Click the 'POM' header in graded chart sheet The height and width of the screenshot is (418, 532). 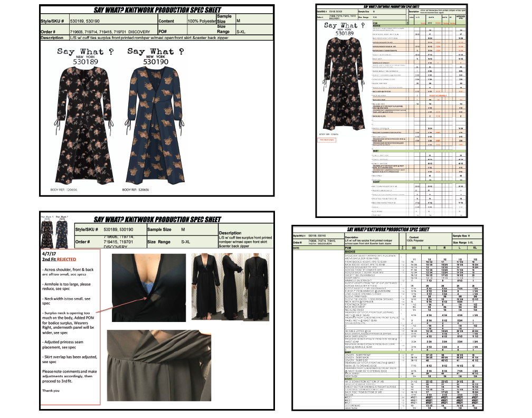pos(348,248)
